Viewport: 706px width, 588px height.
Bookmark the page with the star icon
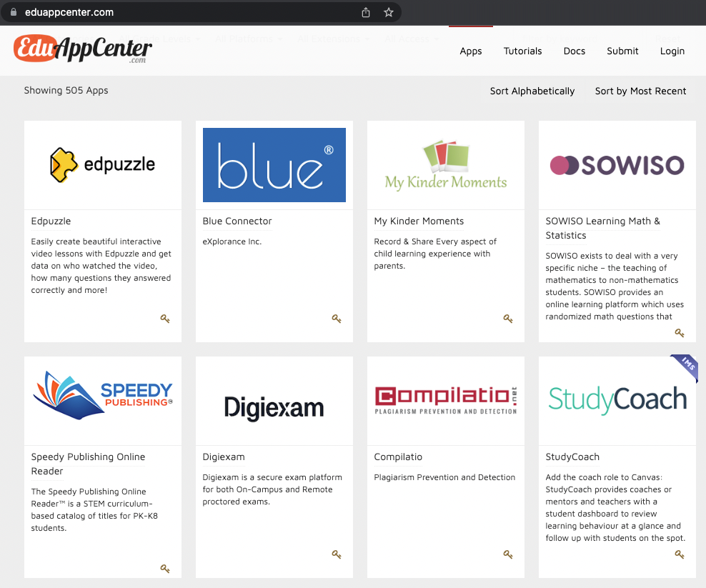coord(389,13)
